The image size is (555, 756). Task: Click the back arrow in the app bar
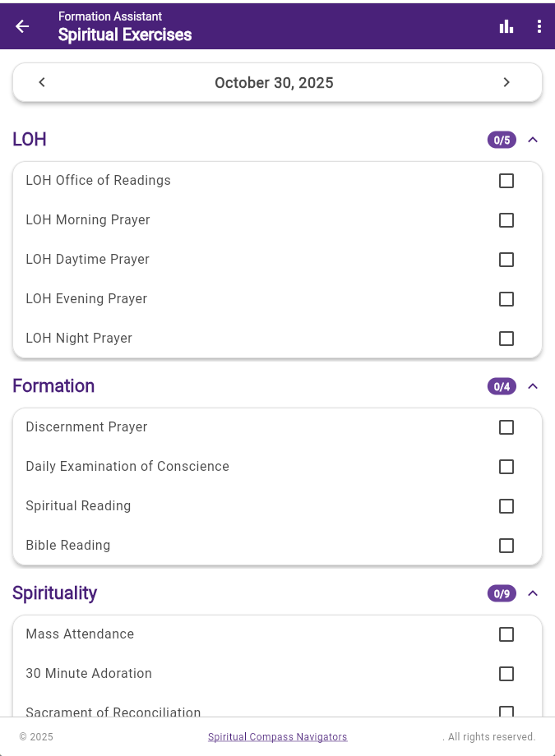click(21, 25)
